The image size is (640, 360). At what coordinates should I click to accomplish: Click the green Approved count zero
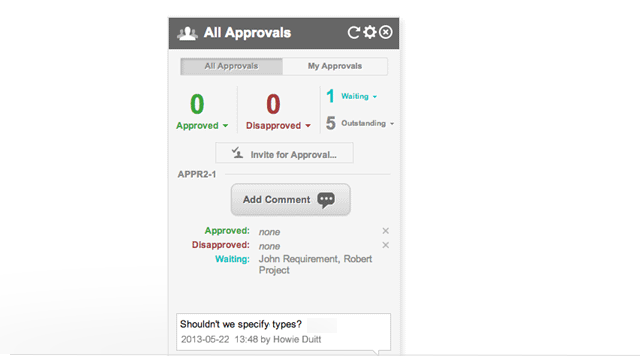click(197, 104)
